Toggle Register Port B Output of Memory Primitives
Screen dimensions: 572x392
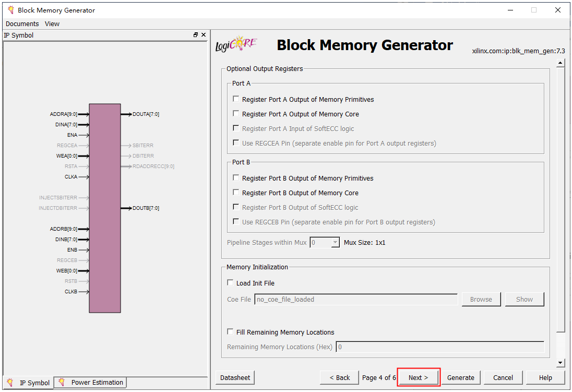pyautogui.click(x=236, y=178)
